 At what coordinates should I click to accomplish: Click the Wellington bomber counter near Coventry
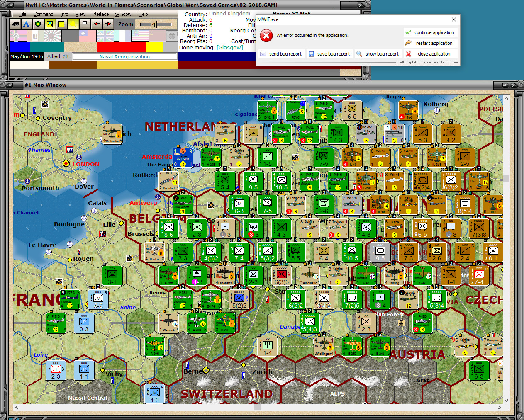point(112,134)
